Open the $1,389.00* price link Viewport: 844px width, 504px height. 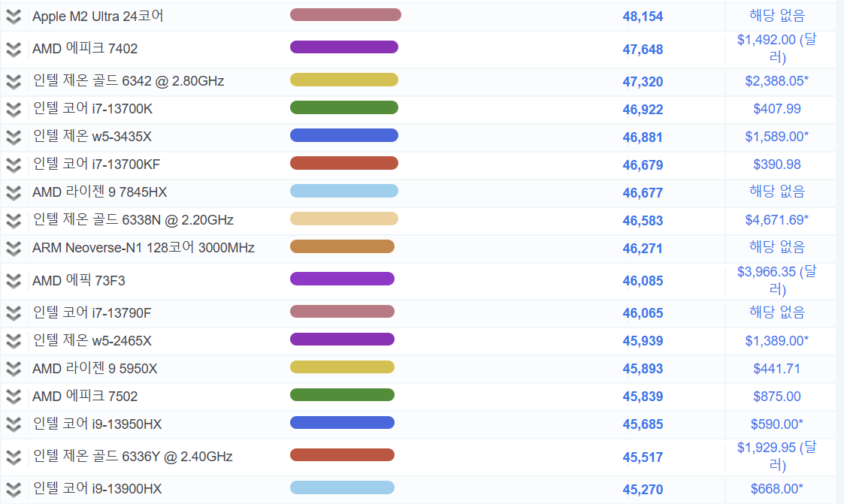click(776, 340)
